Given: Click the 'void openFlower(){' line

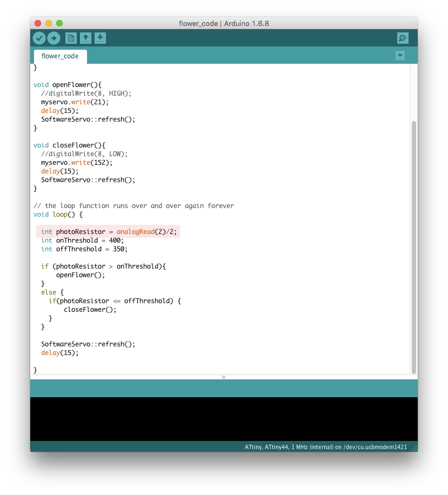Looking at the screenshot, I should [x=68, y=85].
